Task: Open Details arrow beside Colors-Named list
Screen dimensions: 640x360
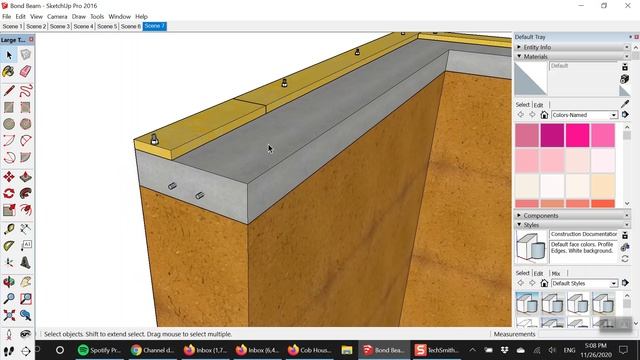Action: (625, 115)
